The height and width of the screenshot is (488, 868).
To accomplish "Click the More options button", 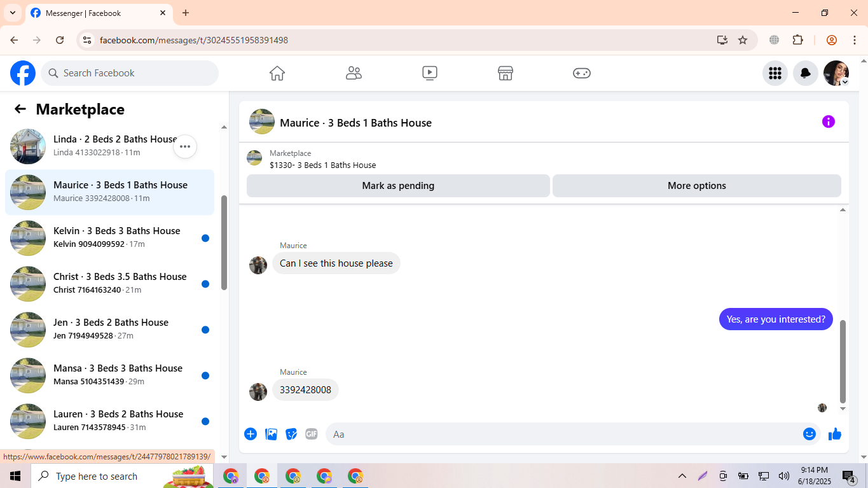I will tap(697, 186).
